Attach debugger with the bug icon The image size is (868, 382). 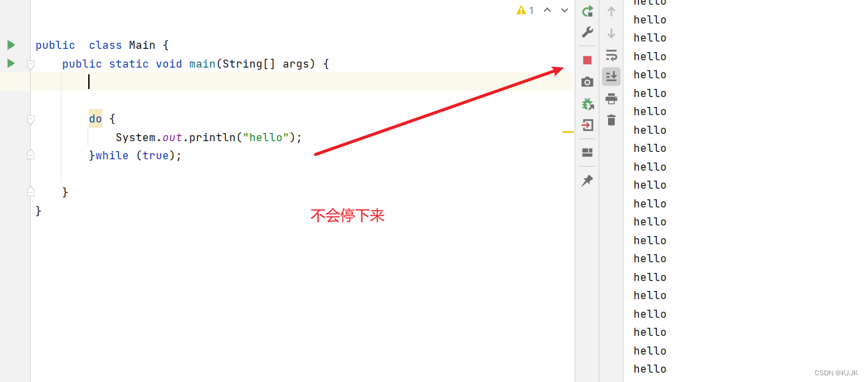click(587, 104)
